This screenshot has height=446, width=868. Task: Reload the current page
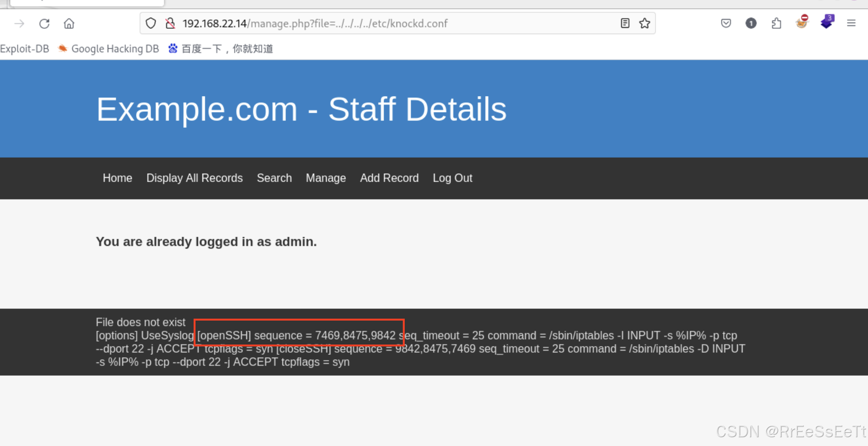click(44, 23)
